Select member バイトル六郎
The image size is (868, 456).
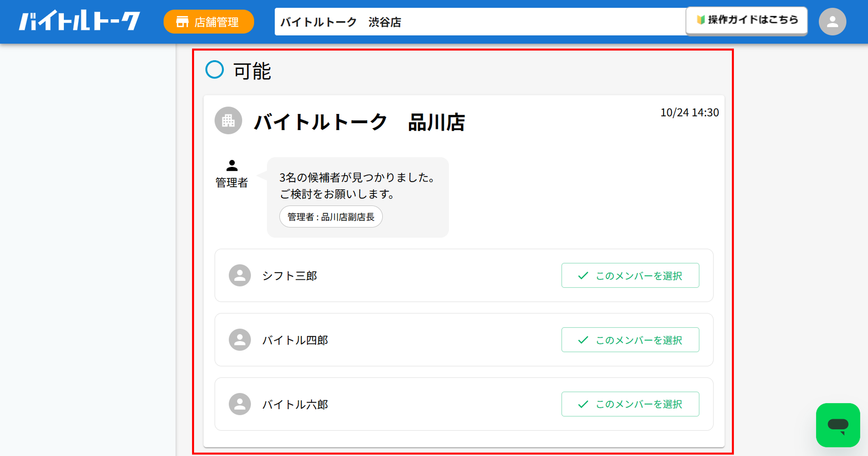pos(630,404)
